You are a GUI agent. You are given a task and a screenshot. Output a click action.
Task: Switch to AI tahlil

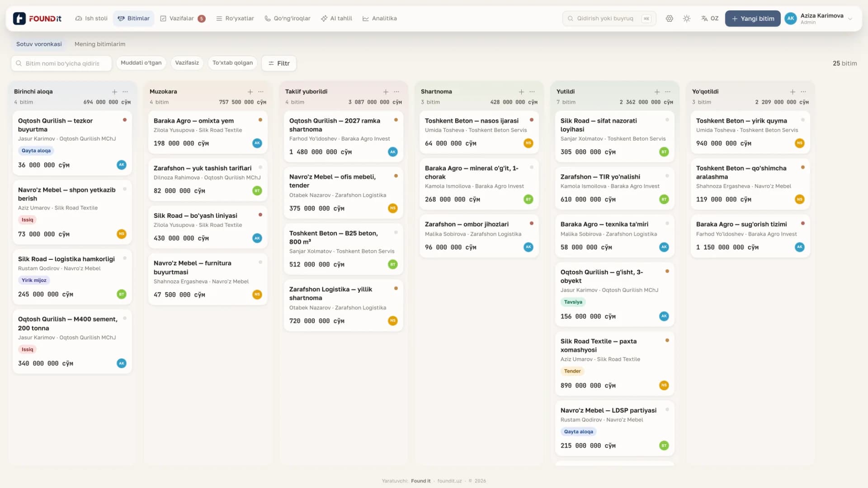click(336, 19)
